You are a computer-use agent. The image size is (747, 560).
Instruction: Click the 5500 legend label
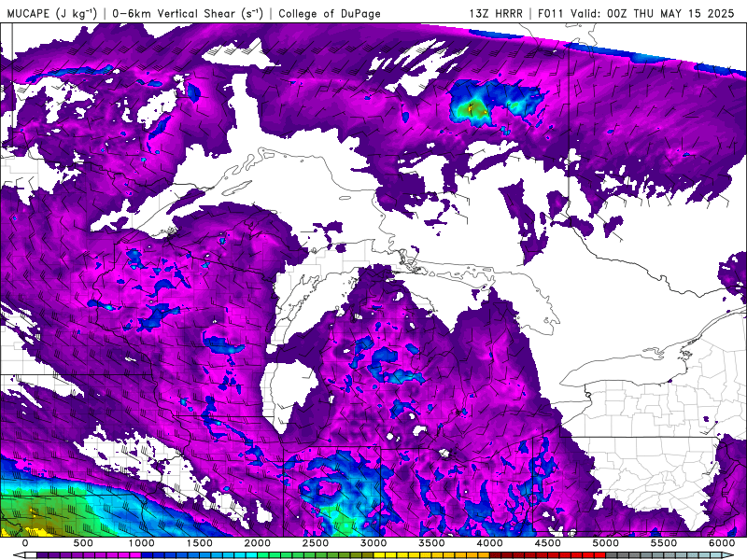664,543
